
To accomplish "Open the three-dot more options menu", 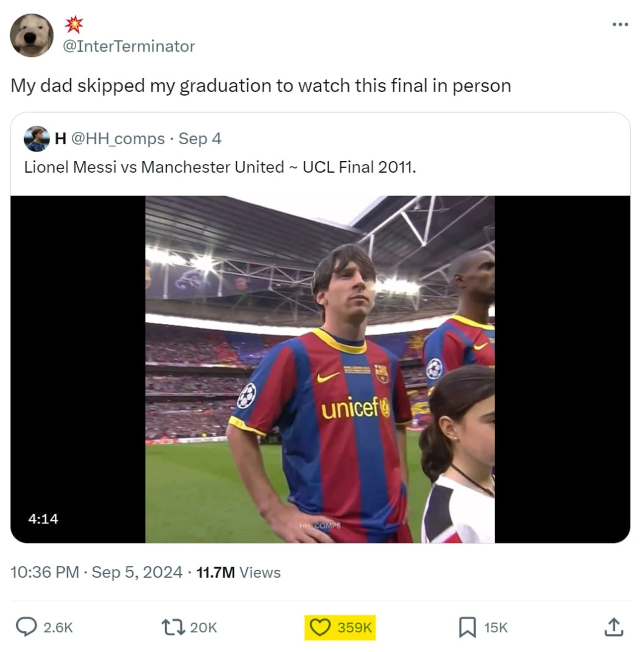I will pyautogui.click(x=620, y=25).
